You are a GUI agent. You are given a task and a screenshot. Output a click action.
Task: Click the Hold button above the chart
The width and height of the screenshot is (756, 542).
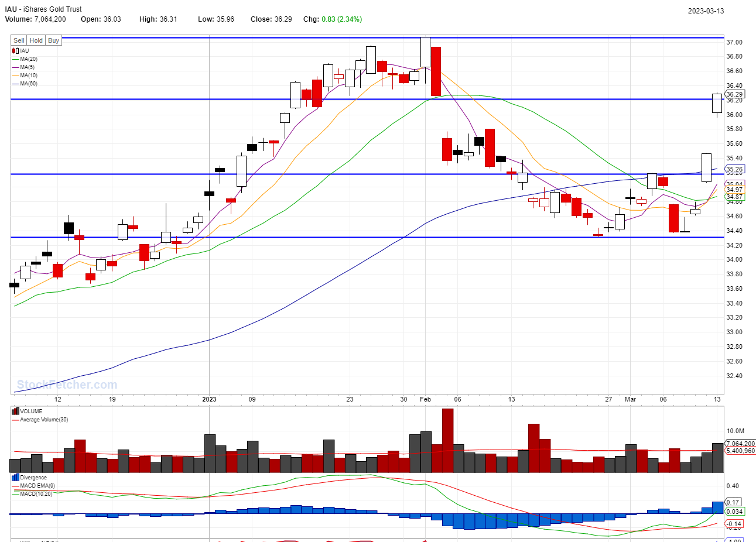(x=36, y=40)
